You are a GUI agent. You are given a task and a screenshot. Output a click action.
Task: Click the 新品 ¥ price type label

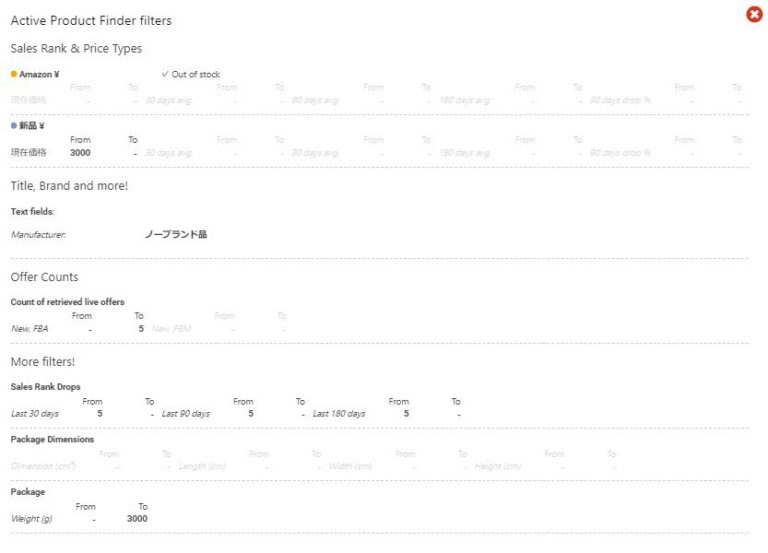[x=32, y=126]
